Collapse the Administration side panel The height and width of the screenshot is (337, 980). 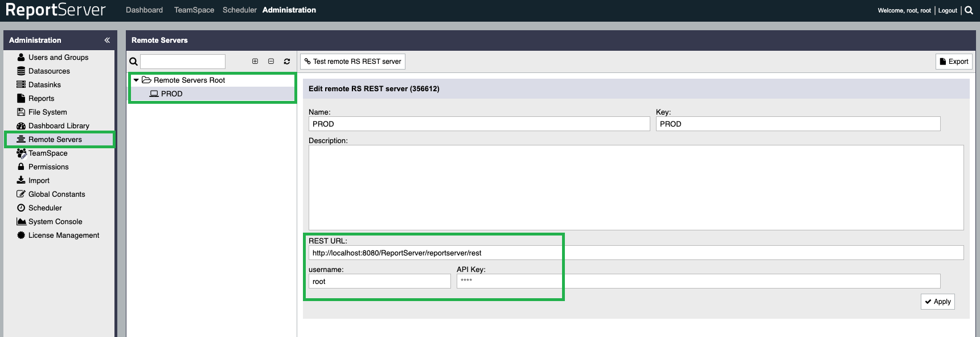pyautogui.click(x=107, y=40)
